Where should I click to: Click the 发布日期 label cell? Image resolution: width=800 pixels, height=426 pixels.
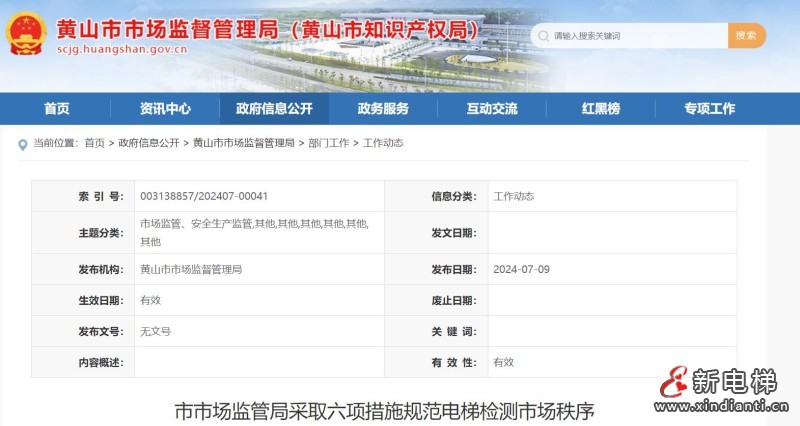click(x=437, y=269)
